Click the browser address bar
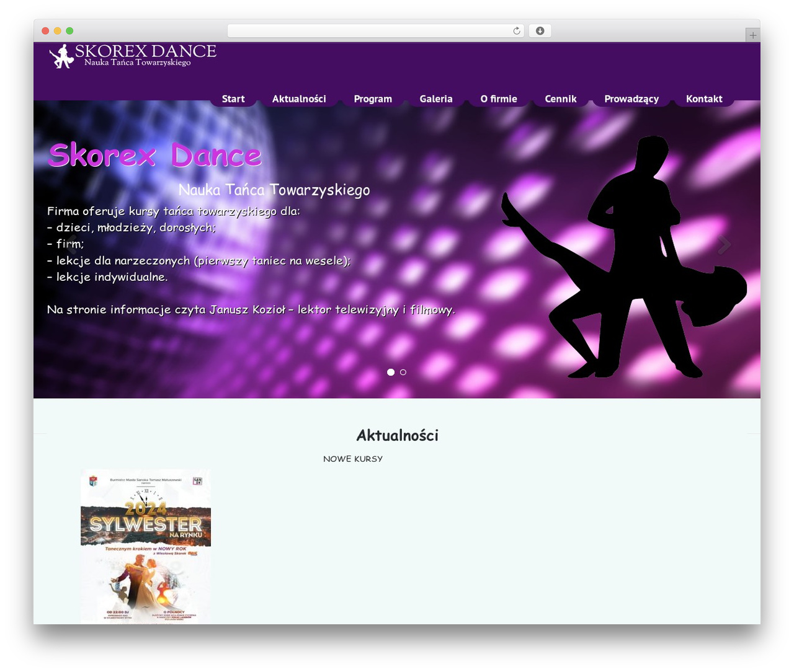The image size is (794, 672). [x=376, y=31]
